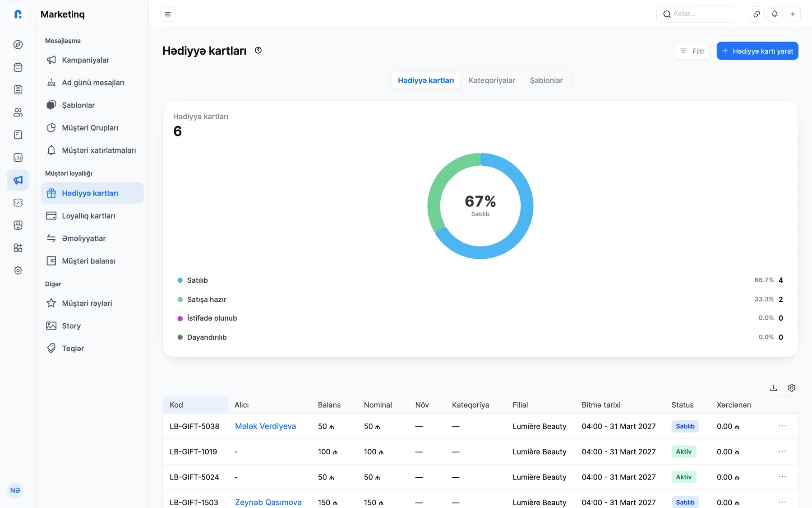Viewport: 812px width, 508px height.
Task: Switch to Kateqoriyalar tab
Action: click(x=492, y=80)
